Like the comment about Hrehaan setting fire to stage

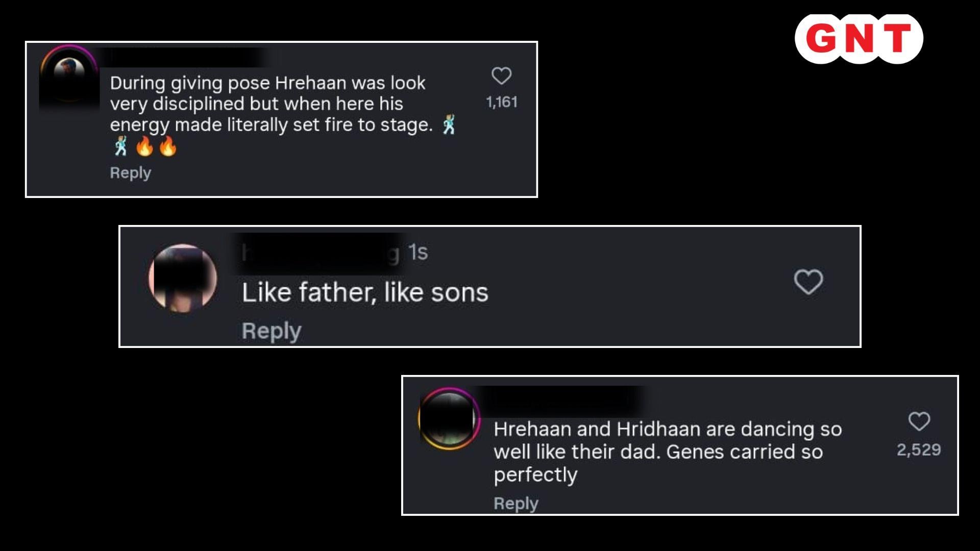[502, 76]
